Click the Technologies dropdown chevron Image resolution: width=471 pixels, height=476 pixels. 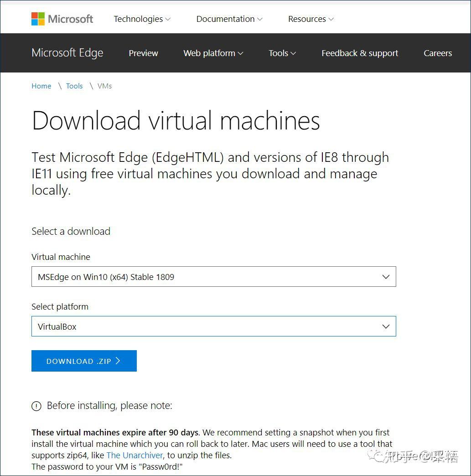click(x=168, y=20)
